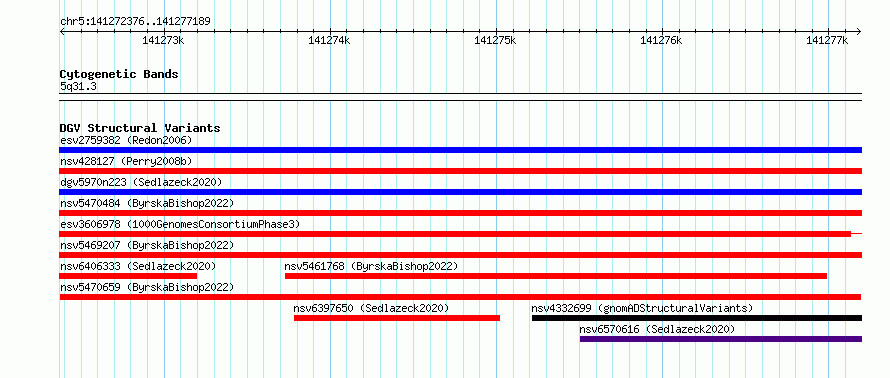This screenshot has height=378, width=890.
Task: Click the 141275k ruler position
Action: coord(496,40)
